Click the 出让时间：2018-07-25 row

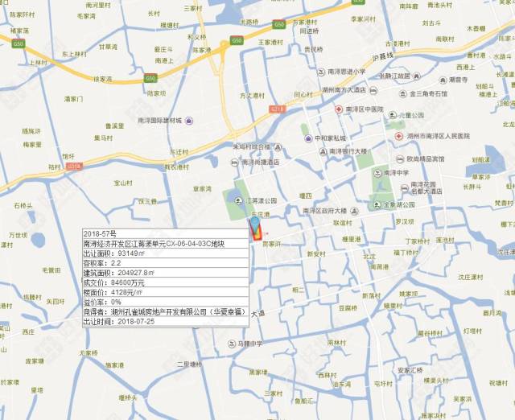pyautogui.click(x=166, y=322)
